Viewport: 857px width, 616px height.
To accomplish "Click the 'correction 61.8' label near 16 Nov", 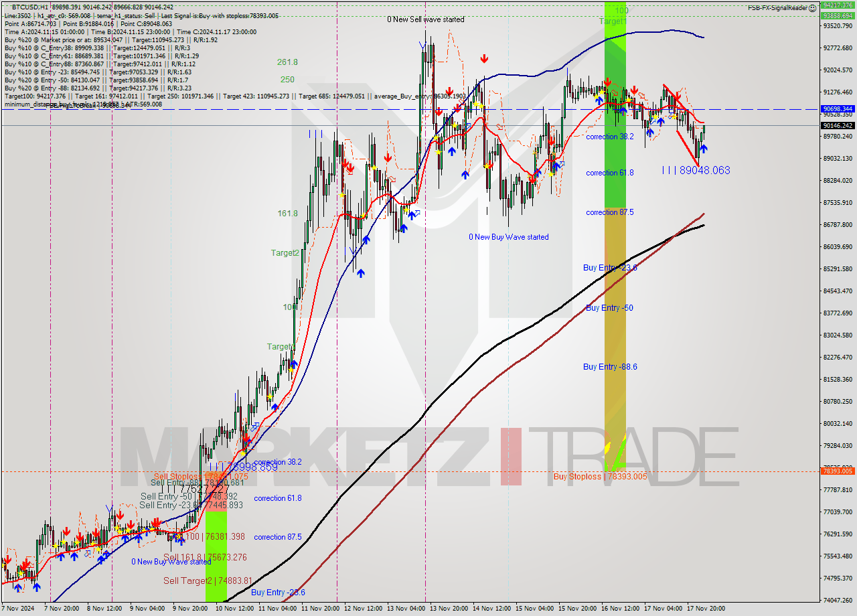I will click(610, 173).
